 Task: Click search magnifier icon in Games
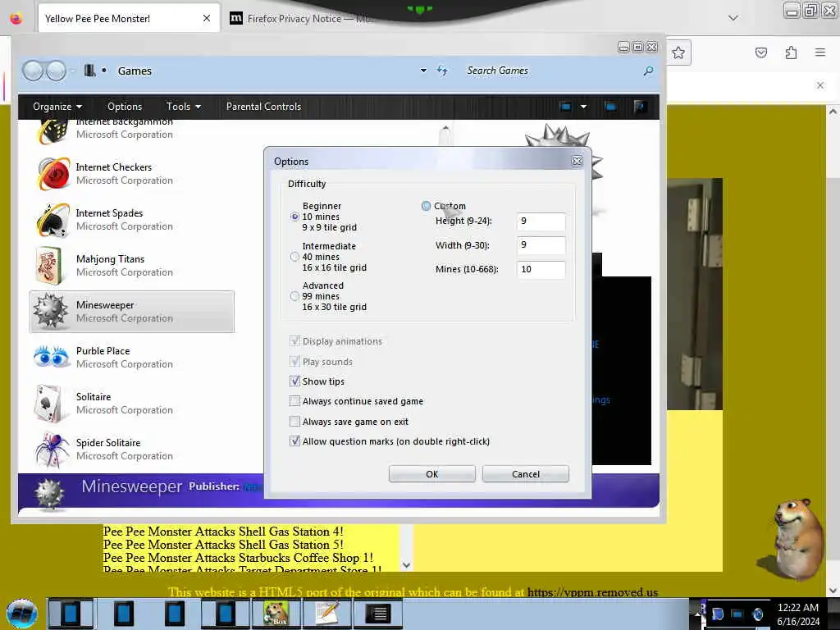pos(648,71)
